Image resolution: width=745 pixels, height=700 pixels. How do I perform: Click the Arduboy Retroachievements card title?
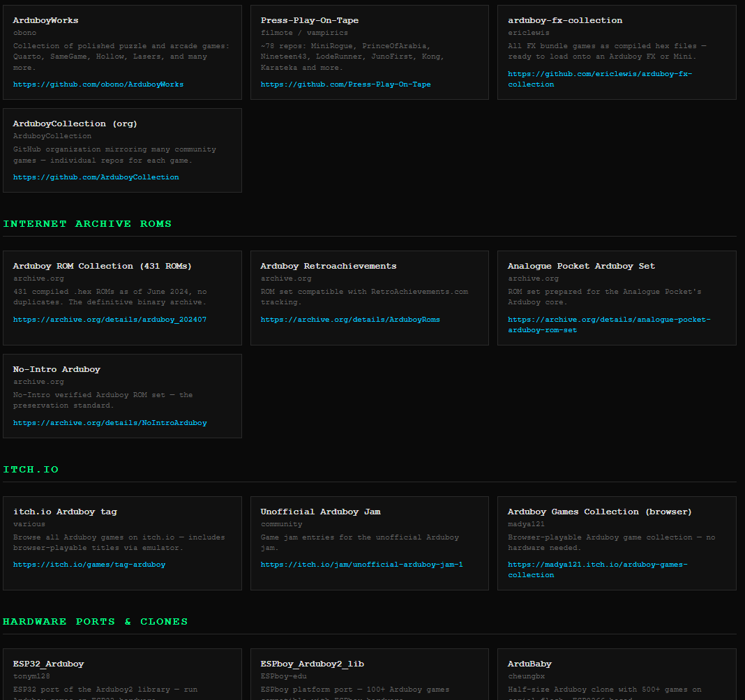(329, 266)
